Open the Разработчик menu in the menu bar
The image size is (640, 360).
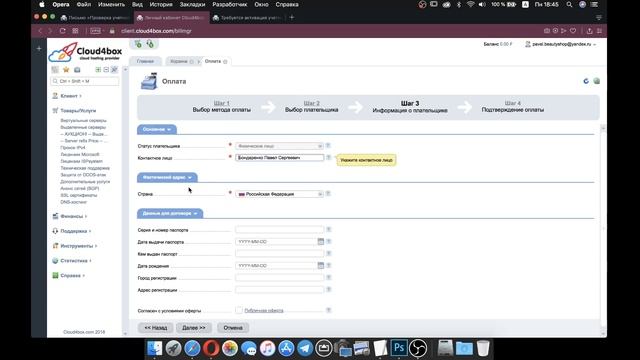(230, 4)
